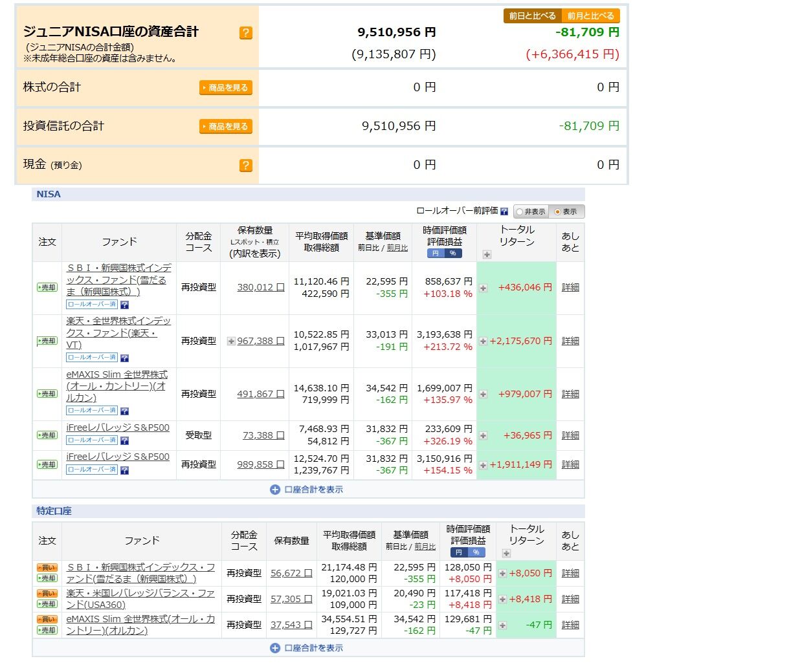Click the help icon under NISA SBI・新興国株式 fund
This screenshot has width=800, height=672.
coord(124,305)
